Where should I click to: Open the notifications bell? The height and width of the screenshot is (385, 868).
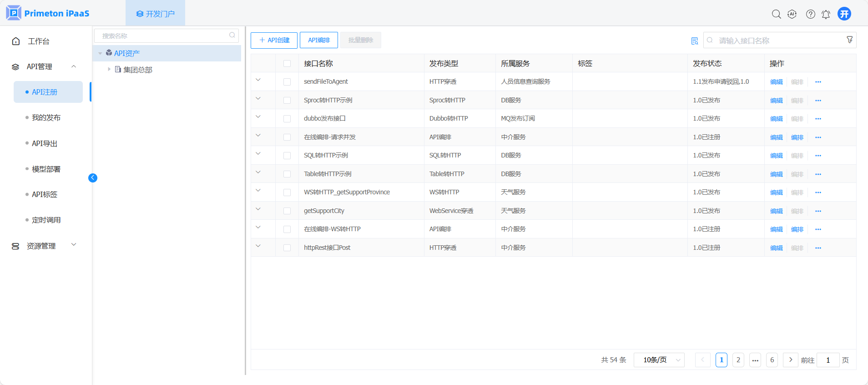click(826, 14)
